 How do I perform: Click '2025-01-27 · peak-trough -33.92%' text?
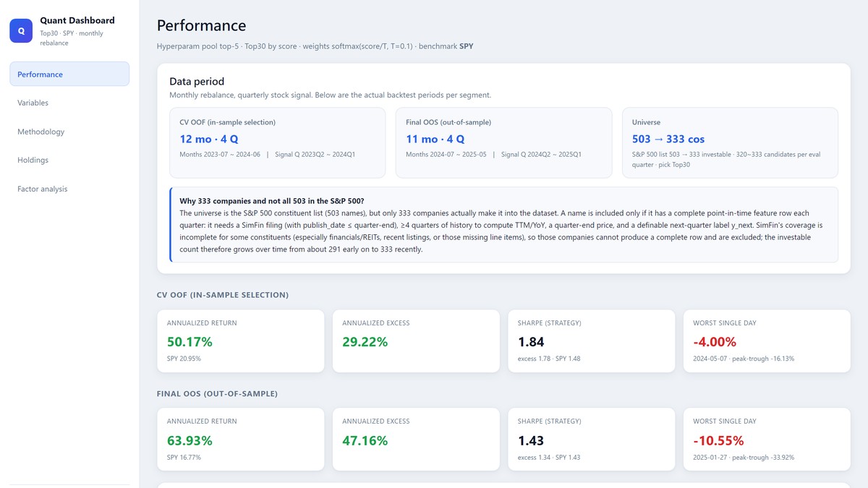(744, 457)
